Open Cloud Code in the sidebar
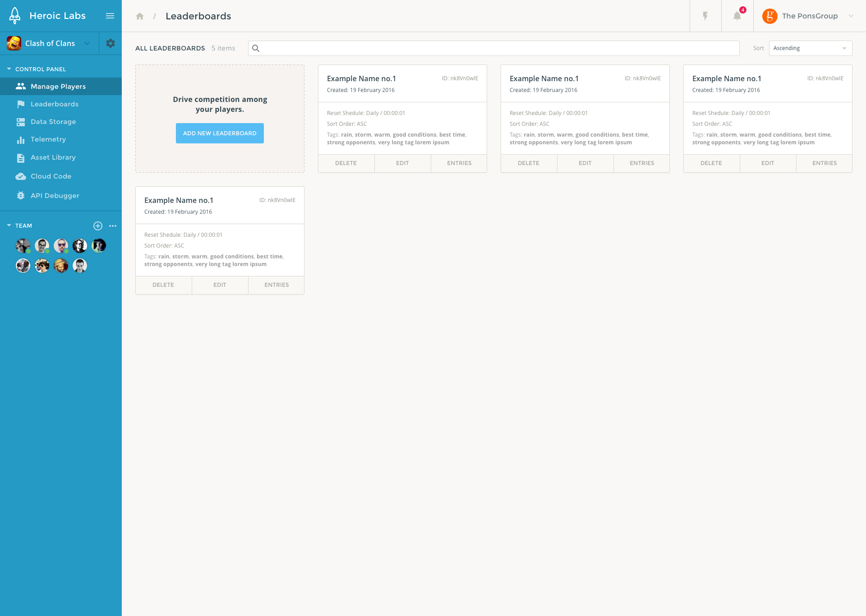Viewport: 866px width, 616px height. pyautogui.click(x=51, y=176)
